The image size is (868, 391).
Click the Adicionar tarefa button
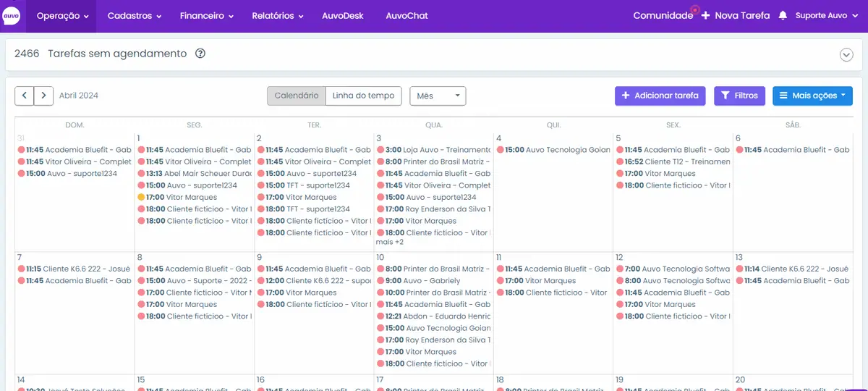pos(660,96)
